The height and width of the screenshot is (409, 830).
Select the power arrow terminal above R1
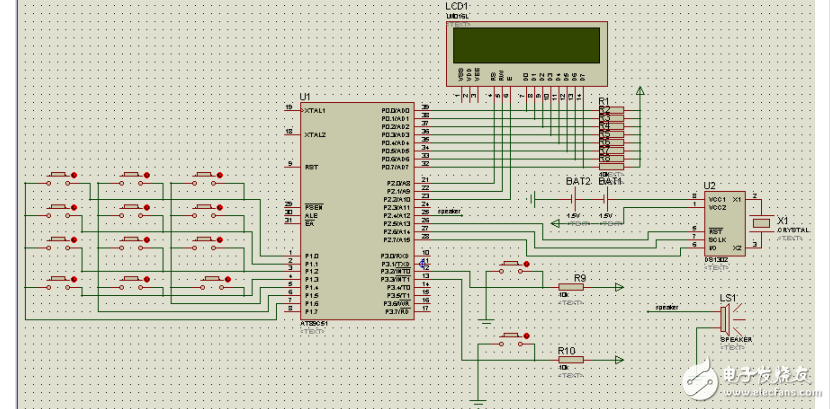[x=640, y=93]
